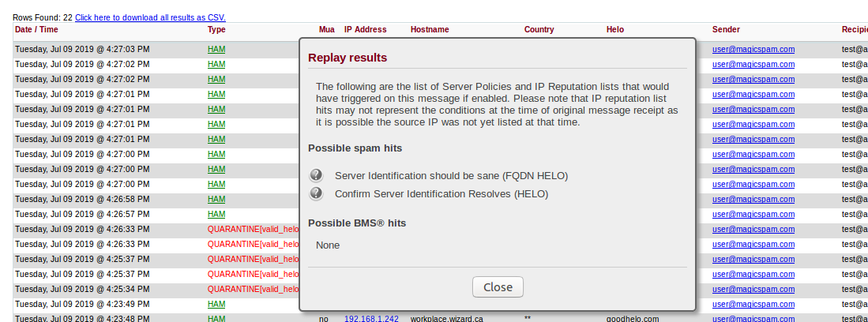868x322 pixels.
Task: Close the Replay results dialog
Action: (x=498, y=287)
